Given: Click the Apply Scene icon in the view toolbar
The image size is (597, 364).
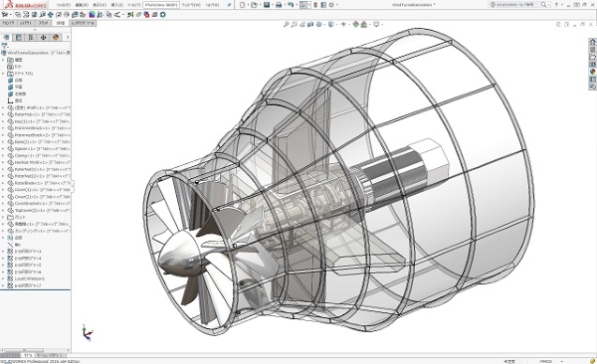Looking at the screenshot, I should (364, 25).
